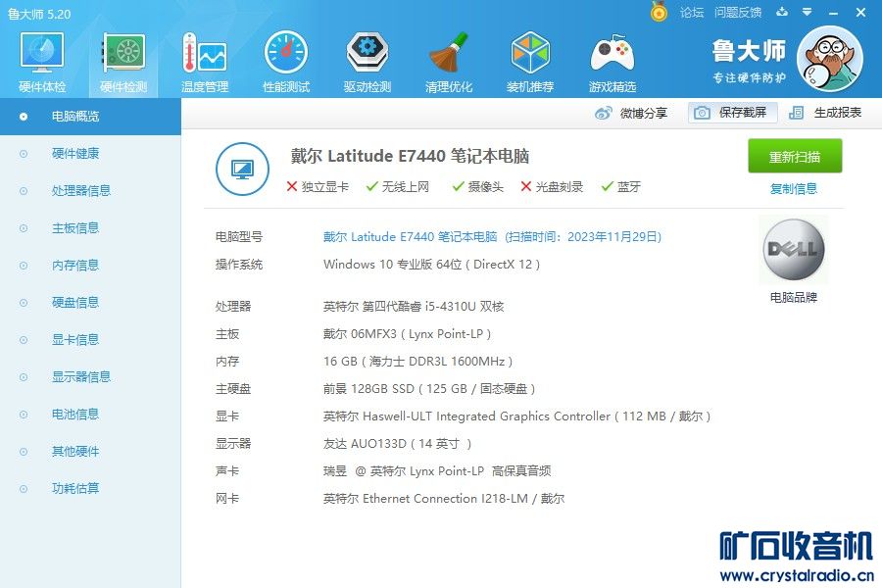882x588 pixels.
Task: Click the download tray icon in title bar
Action: [x=782, y=12]
